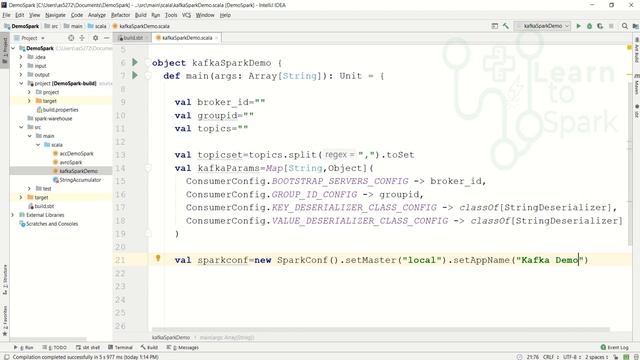Screen dimensions: 640x360
Task: Open the Run tool window
Action: point(24,347)
